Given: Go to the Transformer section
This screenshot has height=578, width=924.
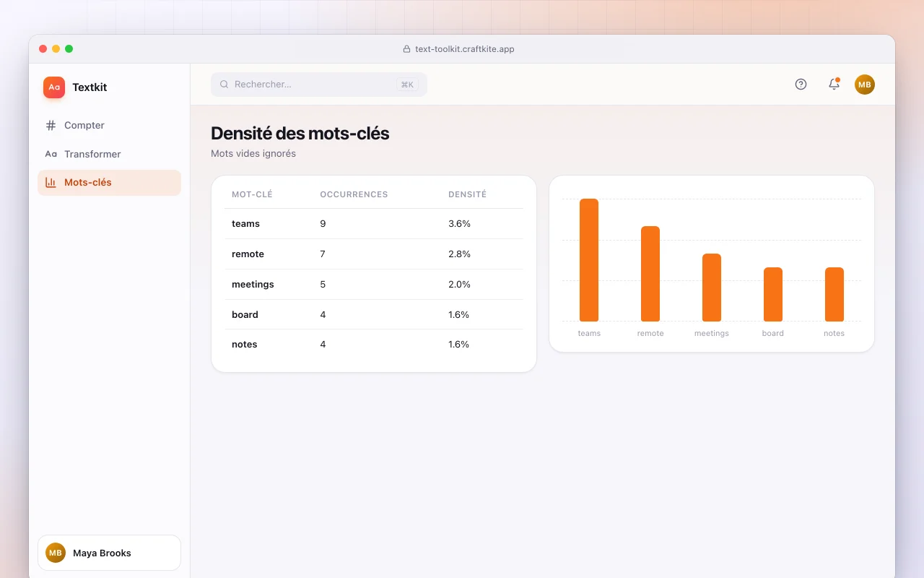Looking at the screenshot, I should [x=109, y=154].
